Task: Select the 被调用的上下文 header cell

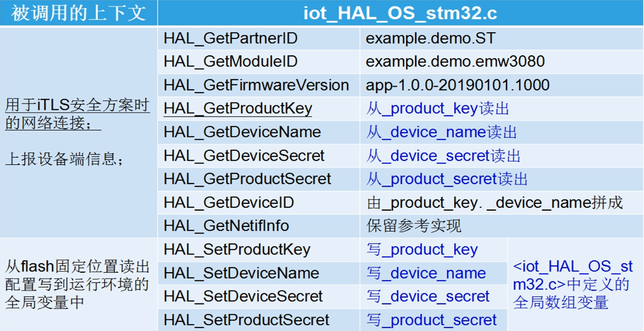Action: (x=79, y=13)
